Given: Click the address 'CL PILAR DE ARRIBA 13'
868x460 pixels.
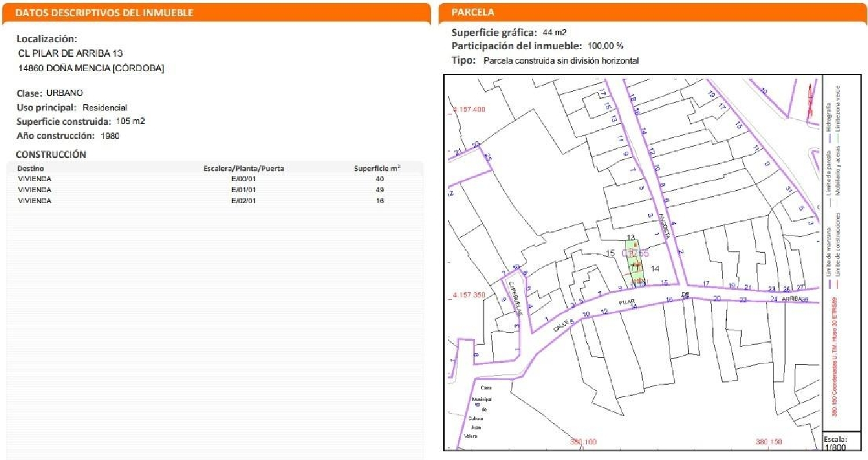Looking at the screenshot, I should [x=71, y=53].
